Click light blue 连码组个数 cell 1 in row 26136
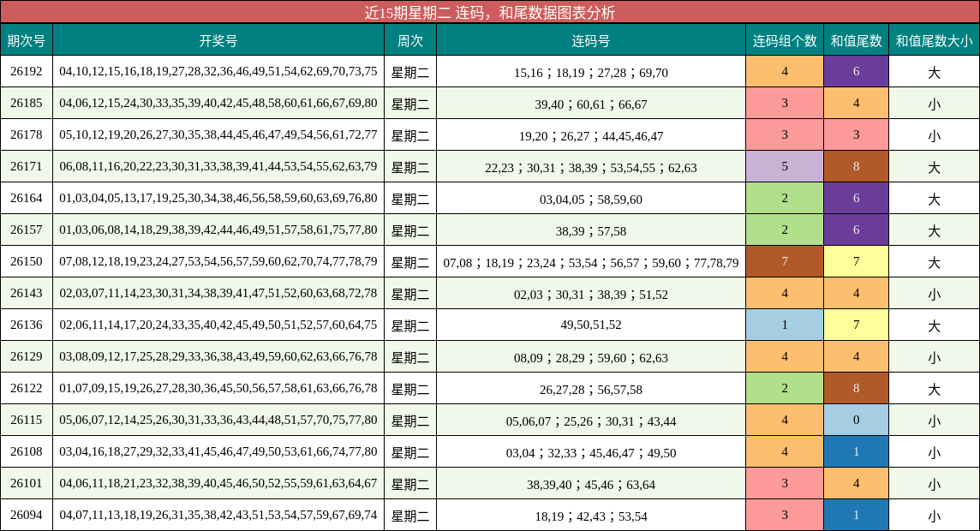The image size is (980, 531). (x=785, y=325)
